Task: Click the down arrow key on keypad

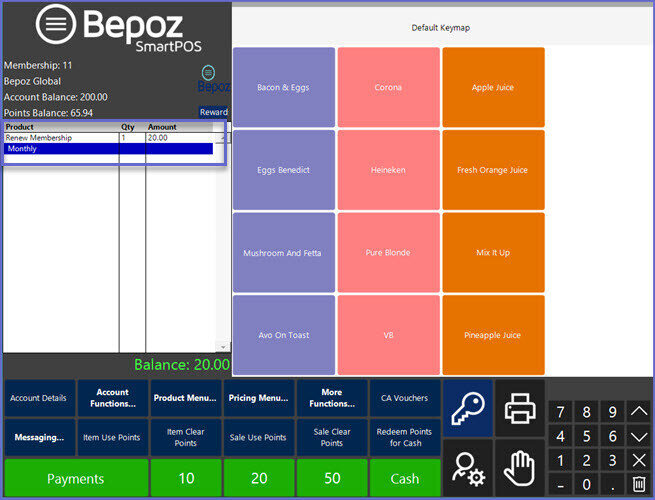Action: (x=639, y=436)
